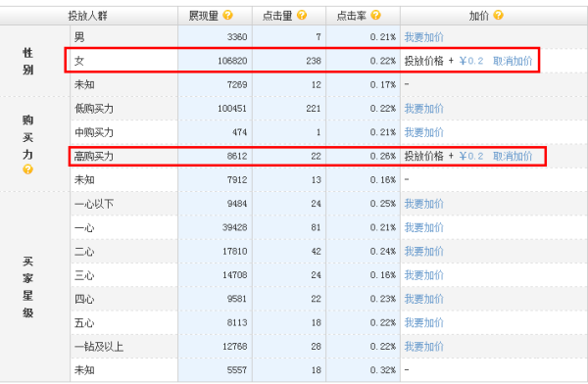Click 我要加价 in 三心 row

(423, 275)
